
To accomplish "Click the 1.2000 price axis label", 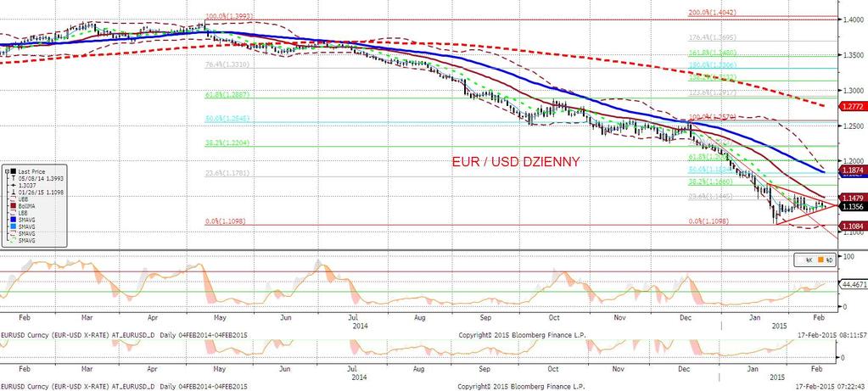I will click(852, 161).
